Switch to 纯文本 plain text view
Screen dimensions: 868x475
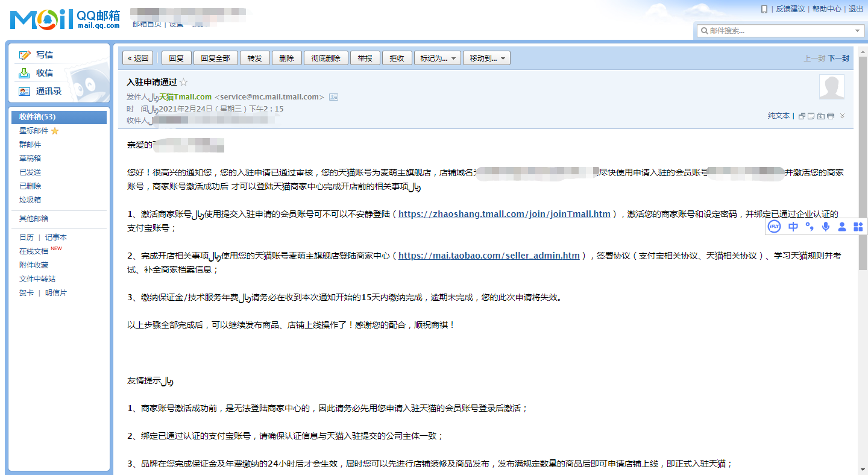point(779,116)
